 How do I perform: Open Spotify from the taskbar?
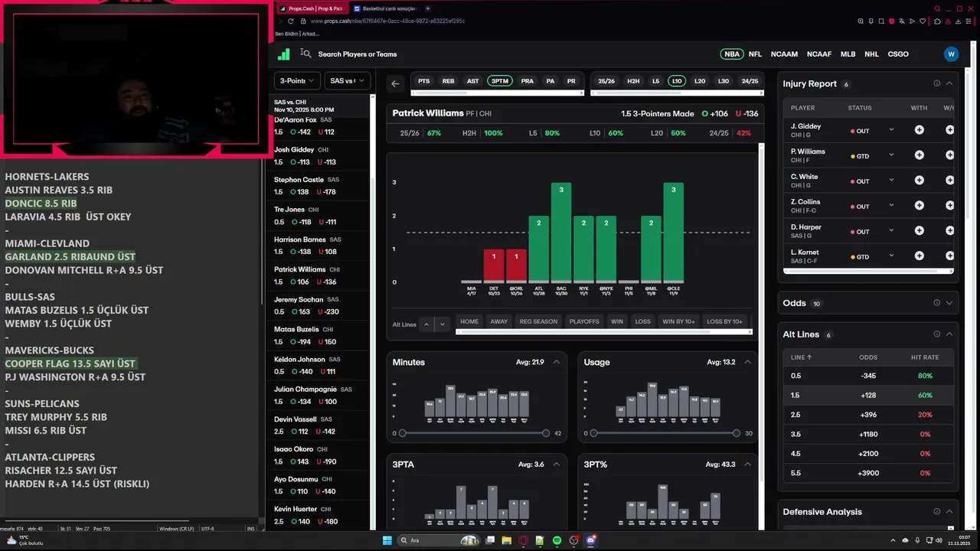pos(557,540)
